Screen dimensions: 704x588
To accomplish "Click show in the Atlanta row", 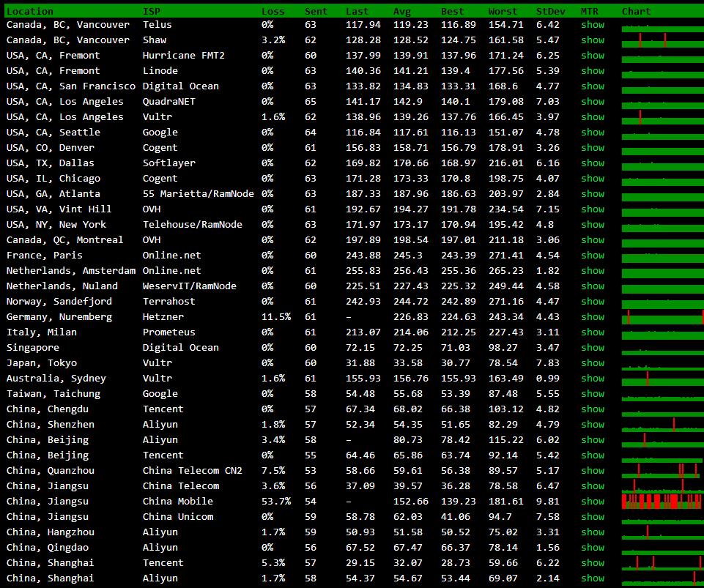I will [x=593, y=194].
